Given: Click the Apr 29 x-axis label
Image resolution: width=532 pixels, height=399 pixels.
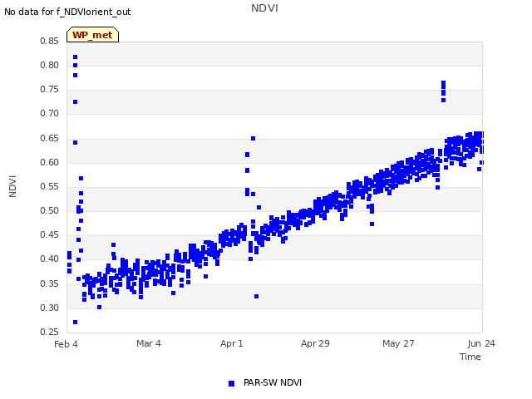Looking at the screenshot, I should [315, 343].
